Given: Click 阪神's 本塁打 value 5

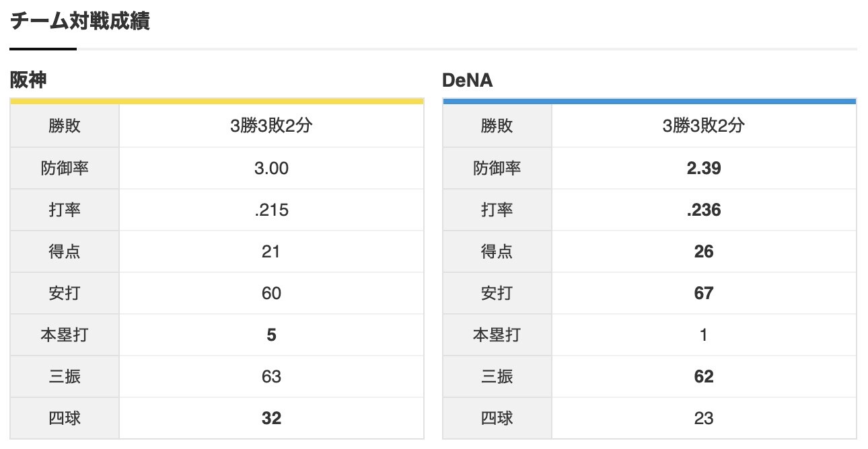Looking at the screenshot, I should click(271, 335).
